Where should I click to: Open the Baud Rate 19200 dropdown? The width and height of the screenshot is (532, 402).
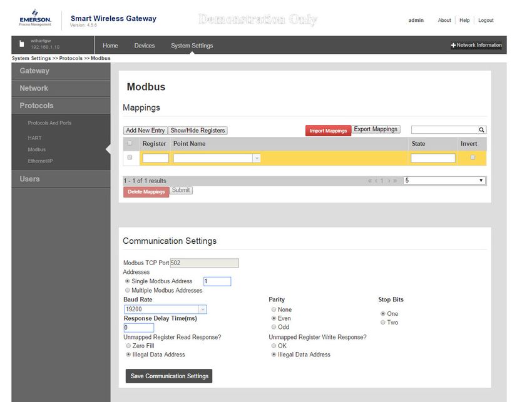pyautogui.click(x=203, y=309)
